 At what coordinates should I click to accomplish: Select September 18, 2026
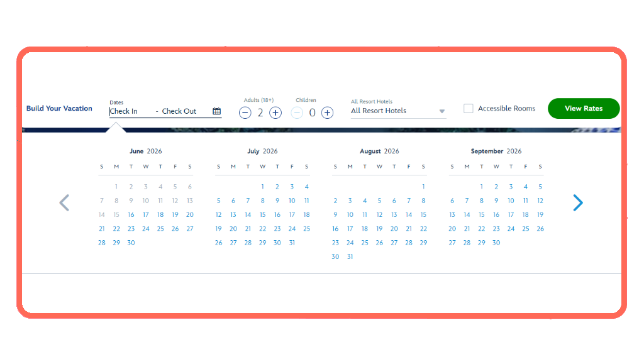click(x=526, y=214)
